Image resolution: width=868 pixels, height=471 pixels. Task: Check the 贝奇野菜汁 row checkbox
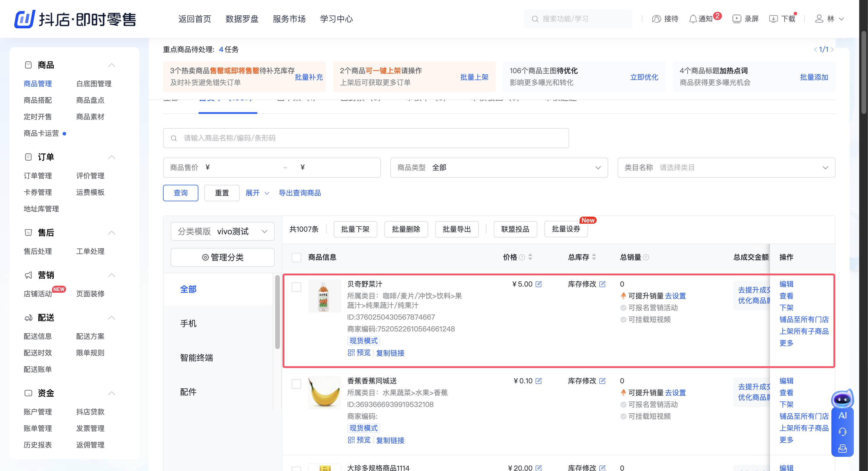pyautogui.click(x=296, y=287)
